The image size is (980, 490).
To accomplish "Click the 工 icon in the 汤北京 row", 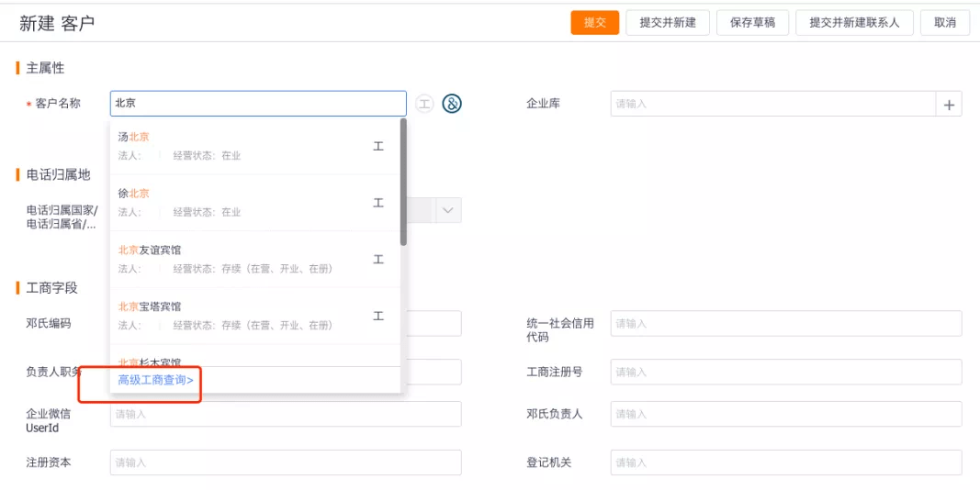I will 378,147.
